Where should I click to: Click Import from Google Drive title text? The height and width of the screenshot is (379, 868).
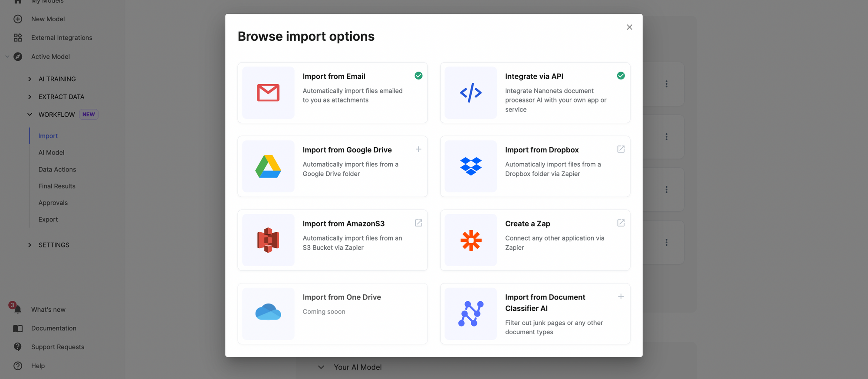[347, 150]
